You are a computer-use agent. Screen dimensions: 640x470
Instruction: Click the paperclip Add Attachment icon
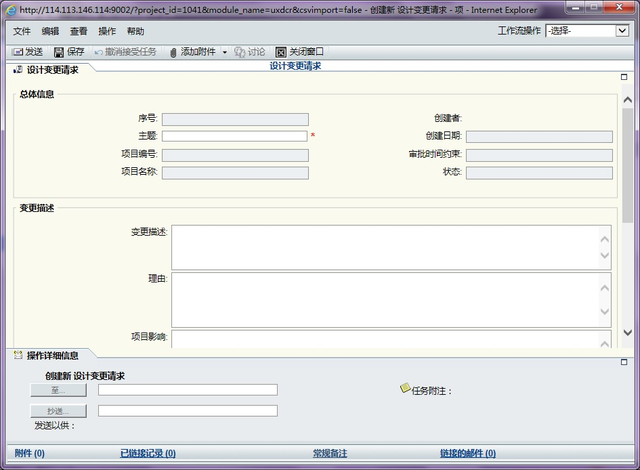point(173,52)
